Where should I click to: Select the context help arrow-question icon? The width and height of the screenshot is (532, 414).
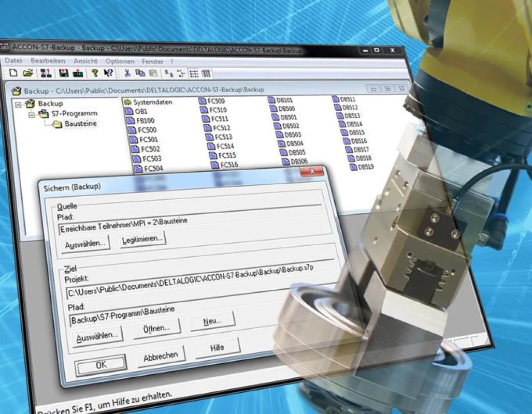(x=108, y=73)
